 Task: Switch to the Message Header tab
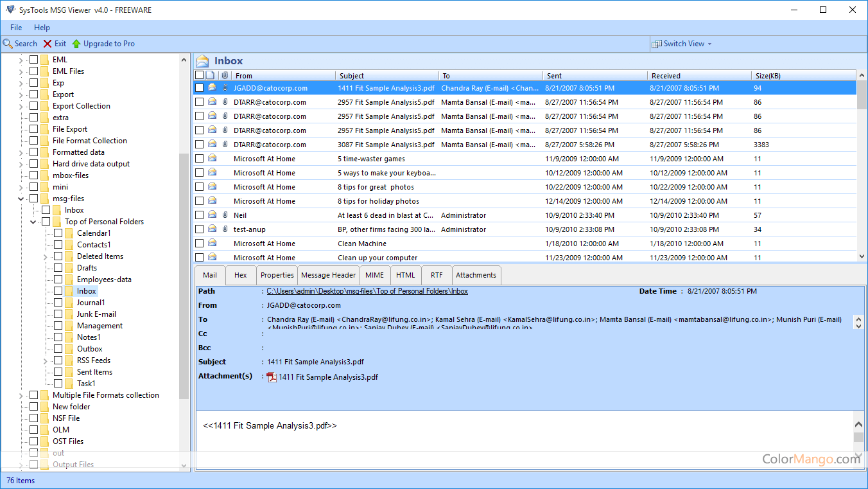328,275
